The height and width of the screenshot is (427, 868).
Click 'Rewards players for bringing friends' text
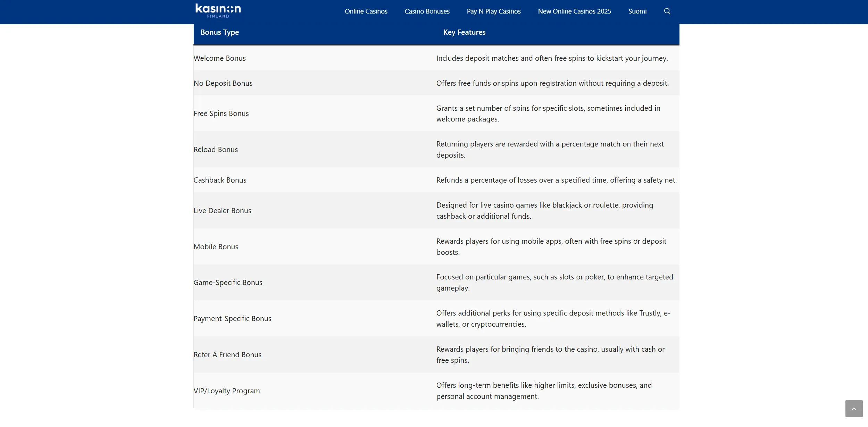550,355
